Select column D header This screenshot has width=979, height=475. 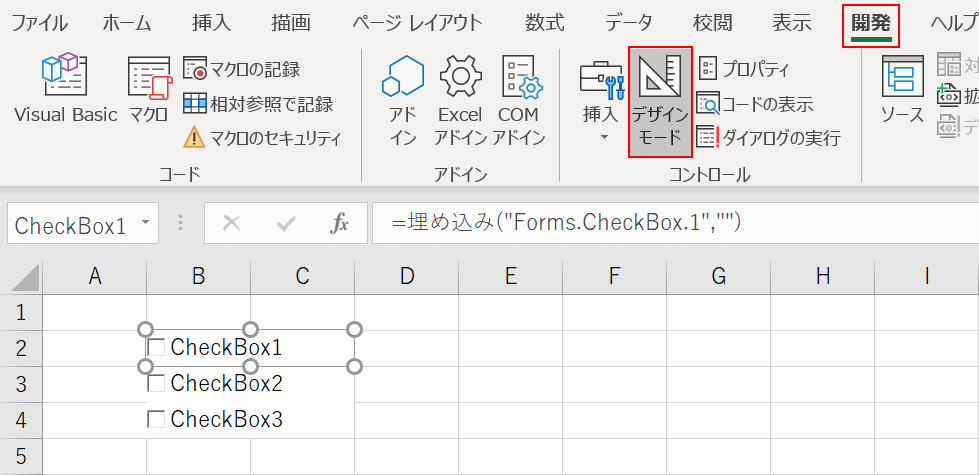point(406,277)
